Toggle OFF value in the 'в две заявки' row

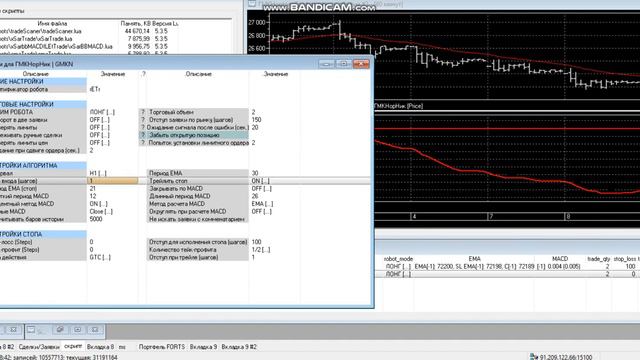coord(100,120)
